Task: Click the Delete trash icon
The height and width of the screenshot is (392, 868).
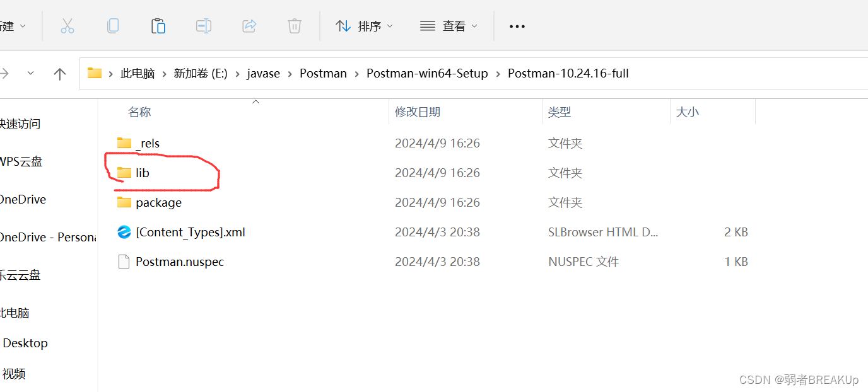Action: (x=295, y=26)
